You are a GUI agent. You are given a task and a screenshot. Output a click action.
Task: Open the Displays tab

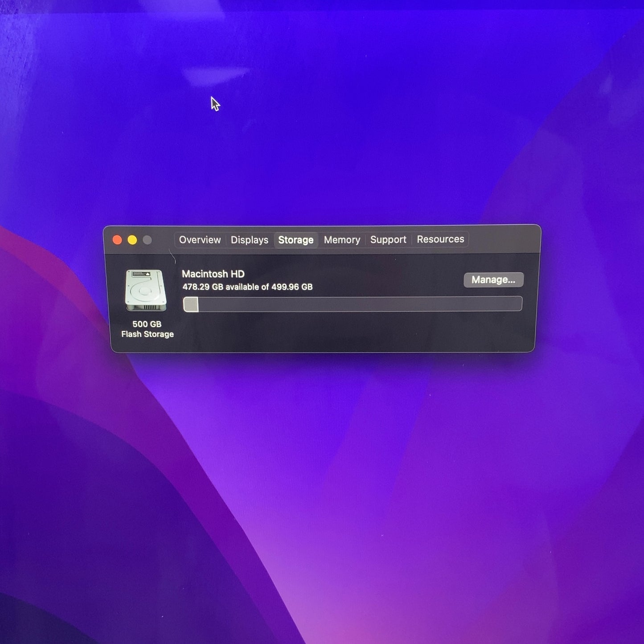point(249,240)
